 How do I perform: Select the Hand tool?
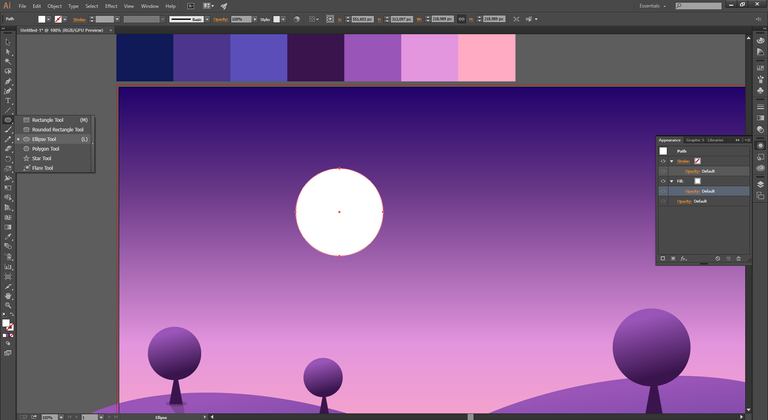(x=7, y=296)
